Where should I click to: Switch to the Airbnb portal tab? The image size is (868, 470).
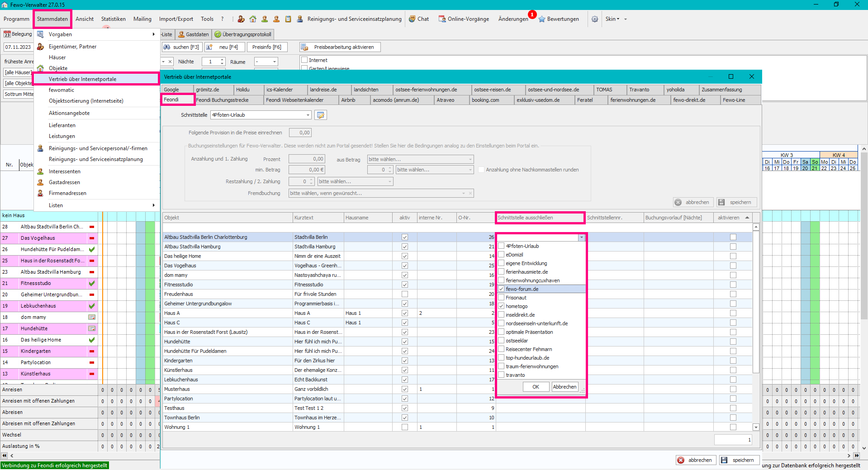coord(348,100)
